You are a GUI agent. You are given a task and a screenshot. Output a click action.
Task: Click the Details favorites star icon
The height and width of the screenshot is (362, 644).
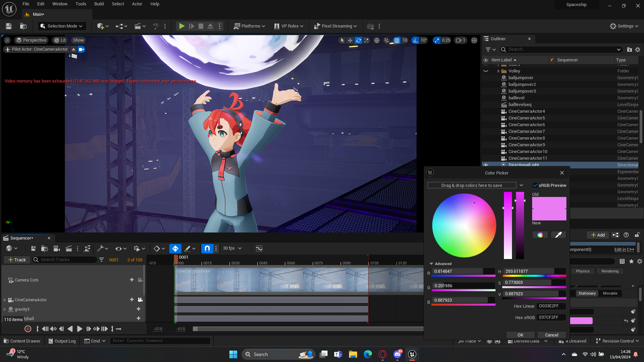631,261
